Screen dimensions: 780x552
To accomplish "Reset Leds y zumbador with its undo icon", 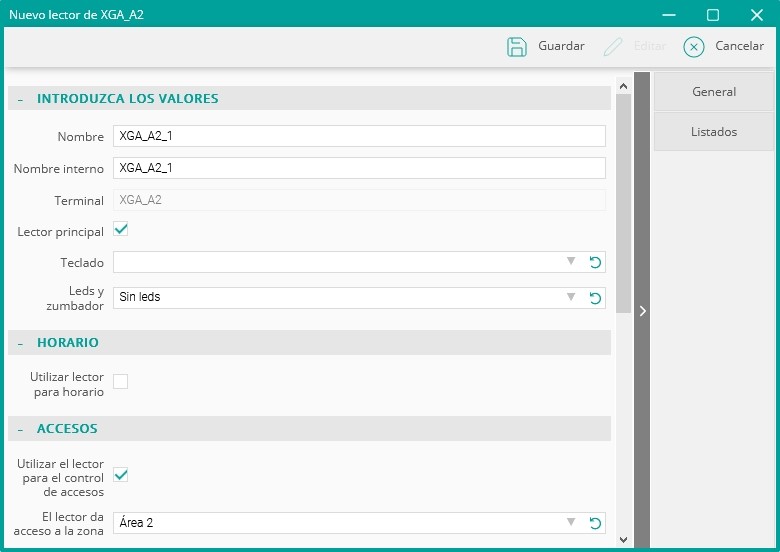I will pos(595,298).
